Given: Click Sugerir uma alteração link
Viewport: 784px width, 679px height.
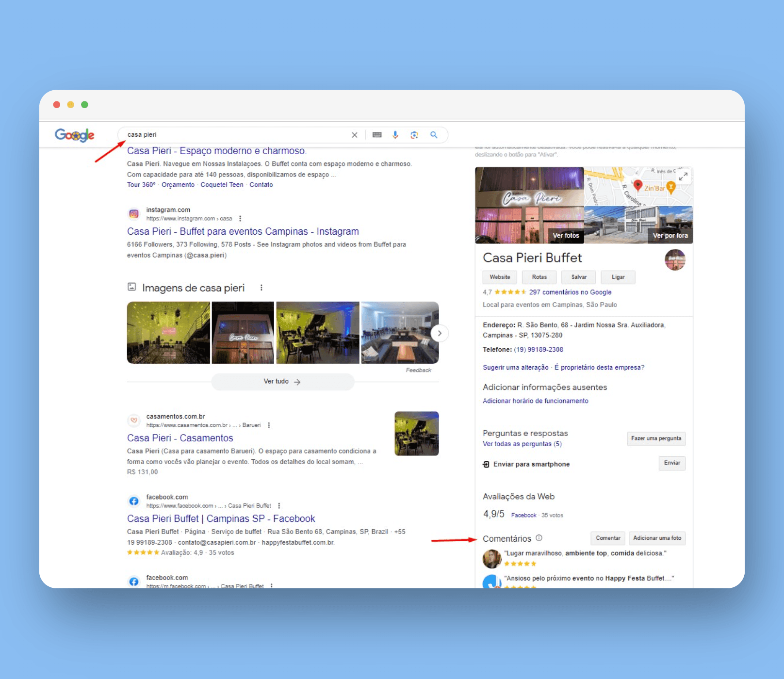Looking at the screenshot, I should (516, 368).
